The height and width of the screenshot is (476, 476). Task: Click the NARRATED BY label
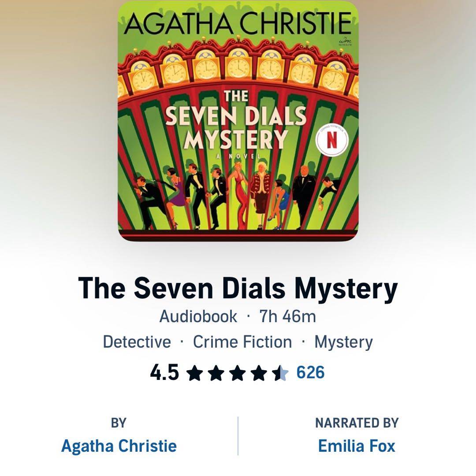357,423
